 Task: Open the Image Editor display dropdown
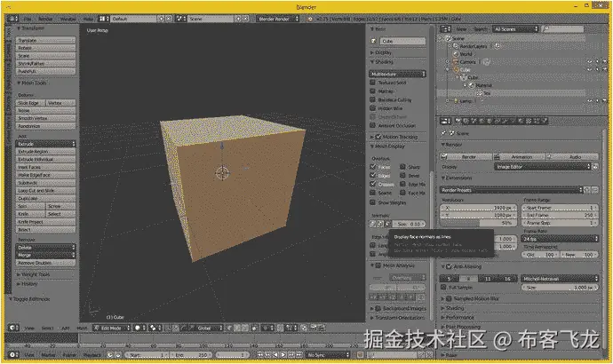[x=543, y=167]
